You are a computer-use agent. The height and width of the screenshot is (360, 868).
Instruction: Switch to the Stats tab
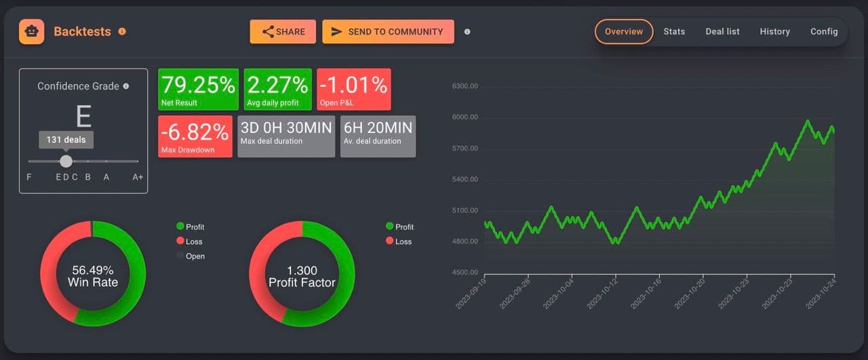[674, 32]
